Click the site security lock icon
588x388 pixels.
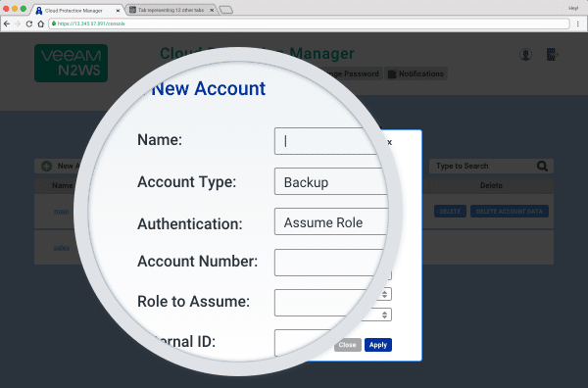click(54, 24)
